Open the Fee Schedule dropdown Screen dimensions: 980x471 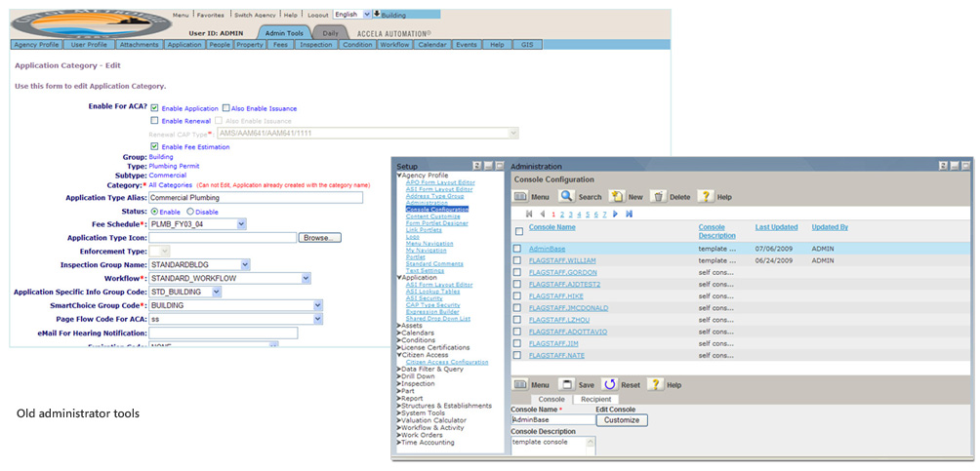[x=198, y=223]
